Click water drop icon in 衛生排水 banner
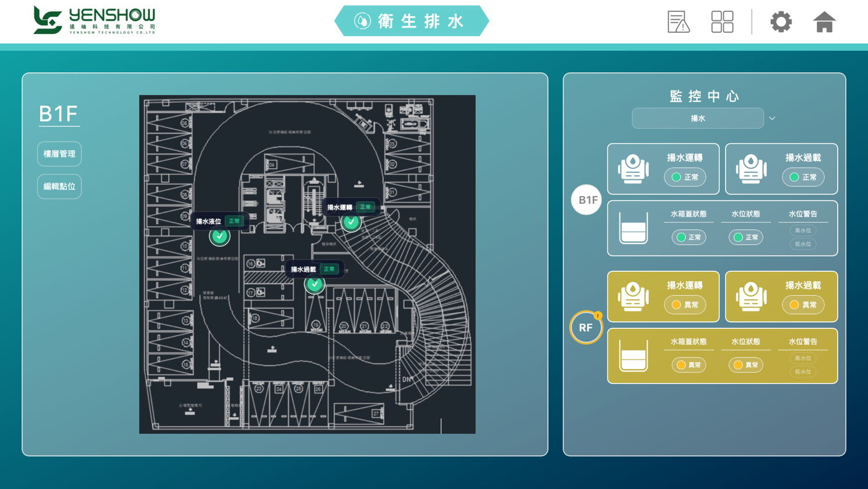 click(x=362, y=22)
